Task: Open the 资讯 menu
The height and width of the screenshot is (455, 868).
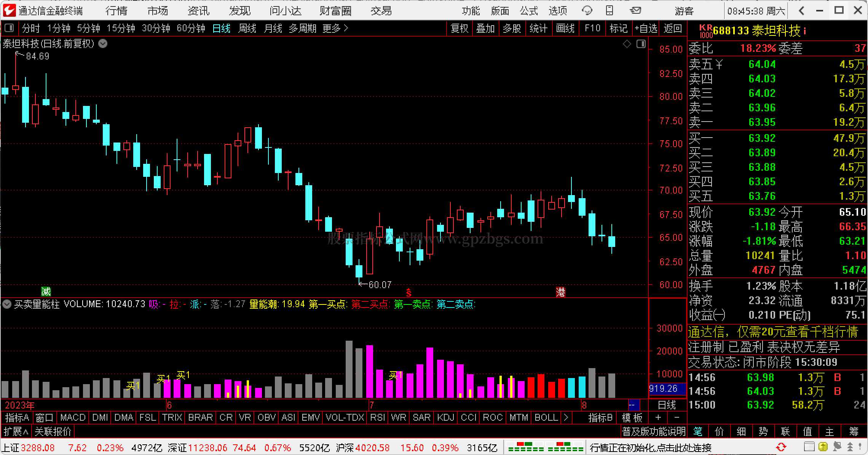Action: click(199, 11)
